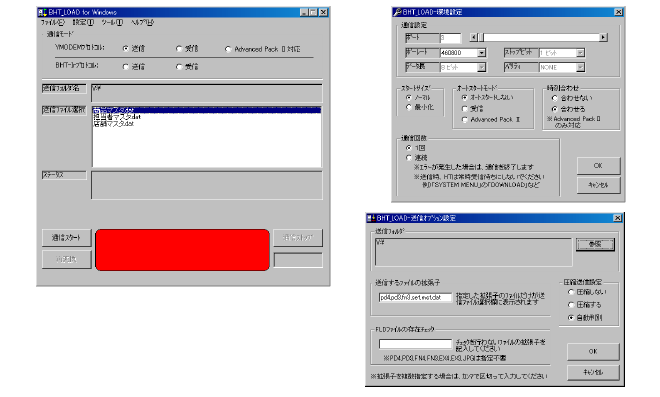Click the port scrollbar right arrow
This screenshot has width=660, height=397.
click(x=603, y=37)
